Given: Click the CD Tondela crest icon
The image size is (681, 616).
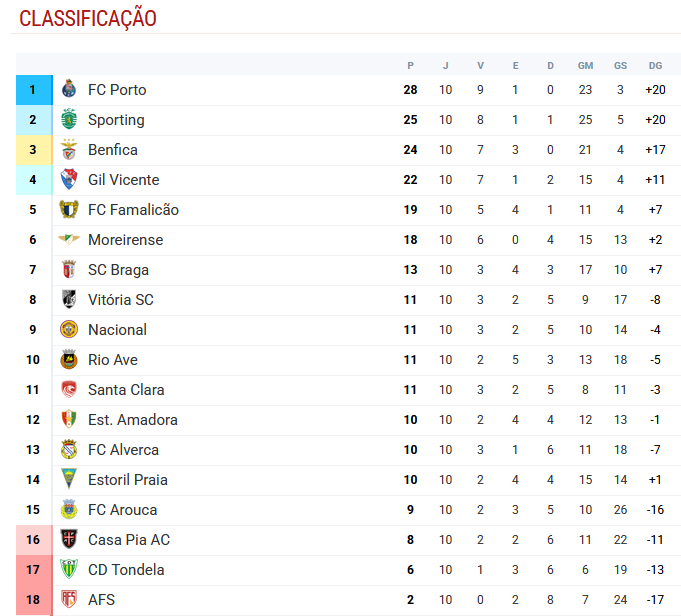Looking at the screenshot, I should pyautogui.click(x=69, y=570).
